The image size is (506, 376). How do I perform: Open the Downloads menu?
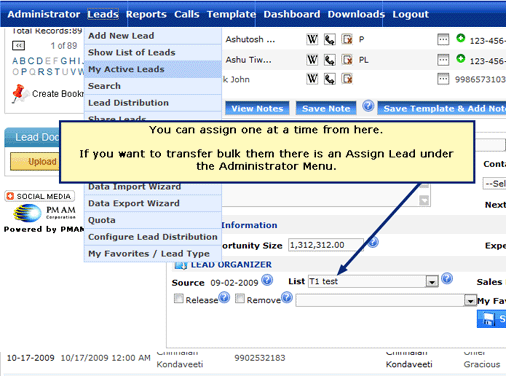click(x=356, y=14)
